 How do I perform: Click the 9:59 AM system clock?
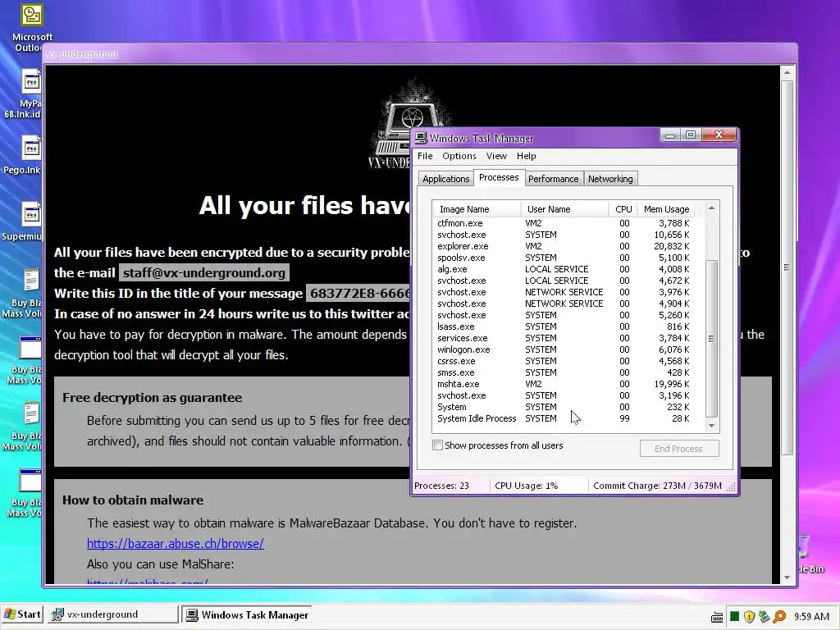[811, 617]
